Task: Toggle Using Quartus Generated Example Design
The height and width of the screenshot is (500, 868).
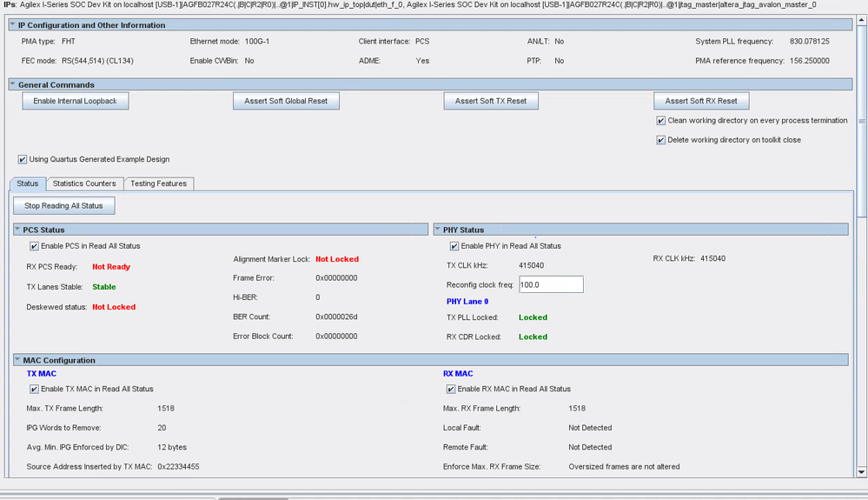Action: (23, 159)
